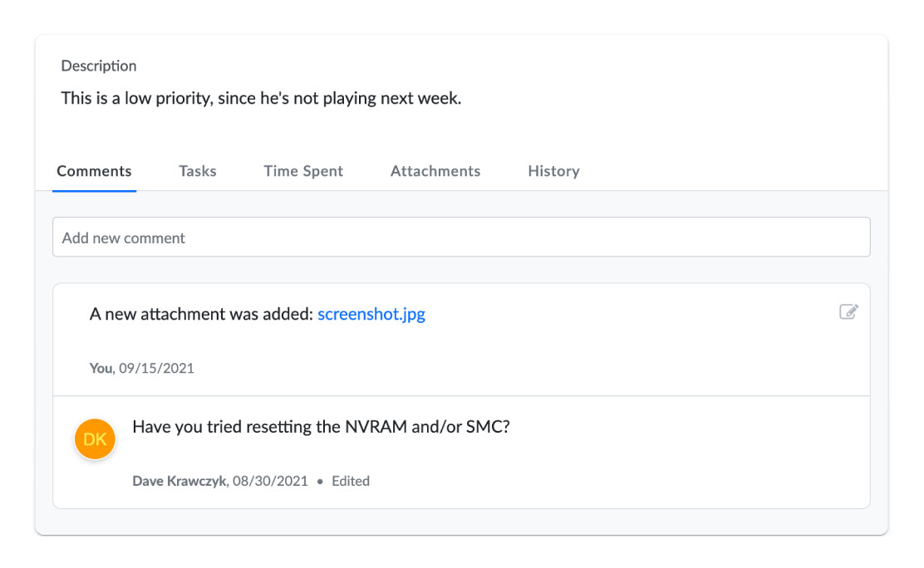Go to the Attachments tab
This screenshot has height=568, width=924.
[x=435, y=171]
